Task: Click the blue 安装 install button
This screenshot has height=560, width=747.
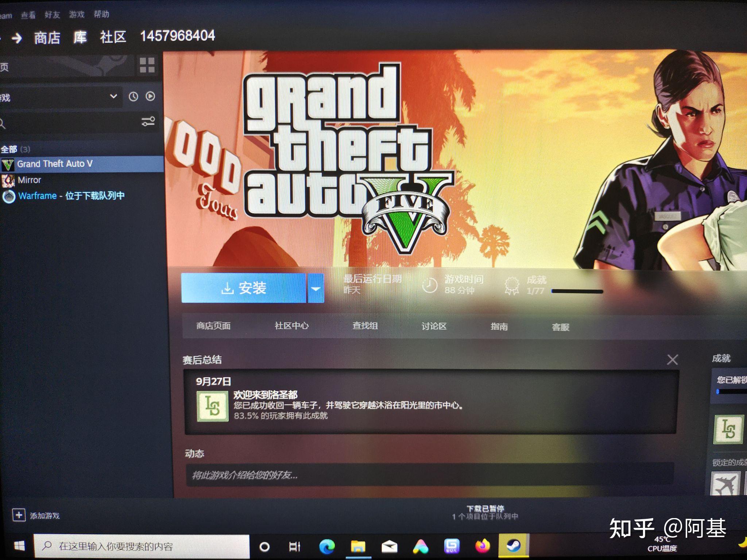Action: pyautogui.click(x=244, y=288)
